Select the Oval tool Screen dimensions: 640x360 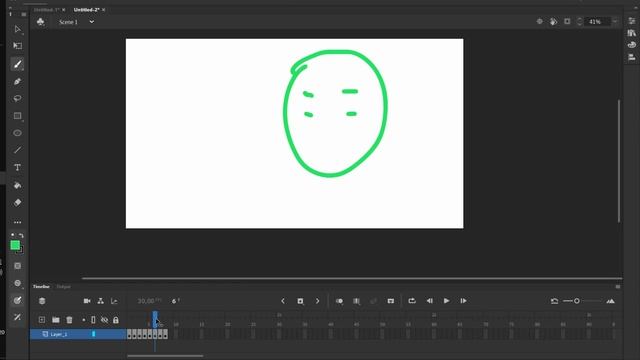tap(17, 133)
